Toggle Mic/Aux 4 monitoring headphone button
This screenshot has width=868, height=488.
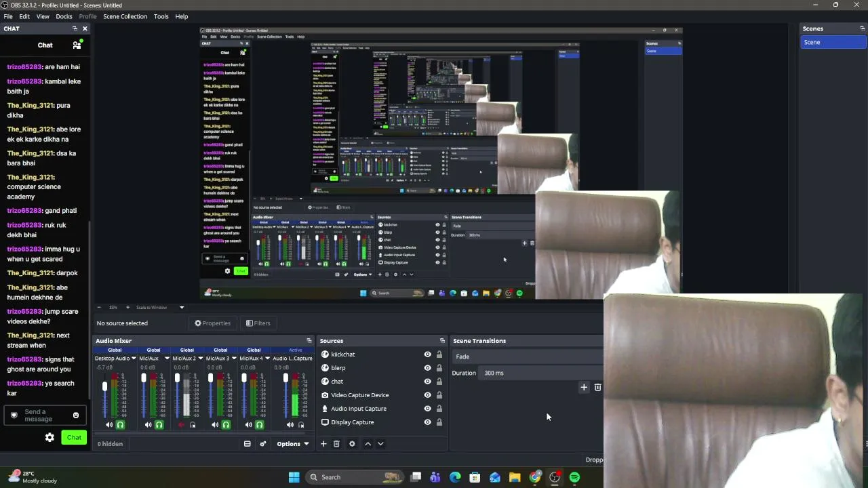259,425
